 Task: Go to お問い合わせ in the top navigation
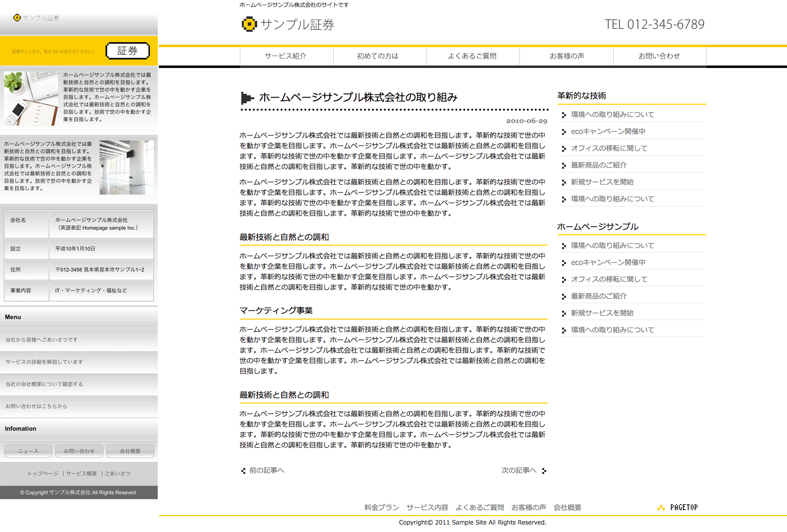659,56
